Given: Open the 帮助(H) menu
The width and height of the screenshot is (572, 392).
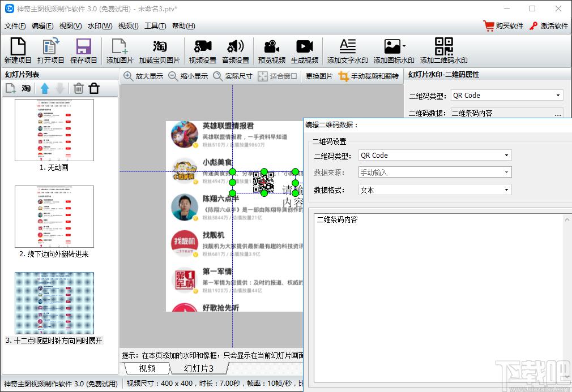Looking at the screenshot, I should 183,26.
